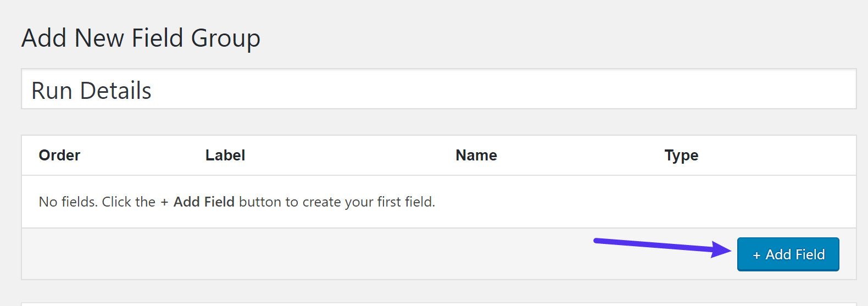This screenshot has width=868, height=306.
Task: Click the word Group in page heading
Action: pyautogui.click(x=225, y=38)
